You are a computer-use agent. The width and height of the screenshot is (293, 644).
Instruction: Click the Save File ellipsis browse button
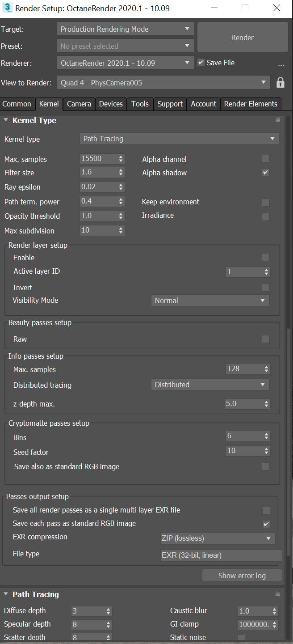[x=281, y=64]
